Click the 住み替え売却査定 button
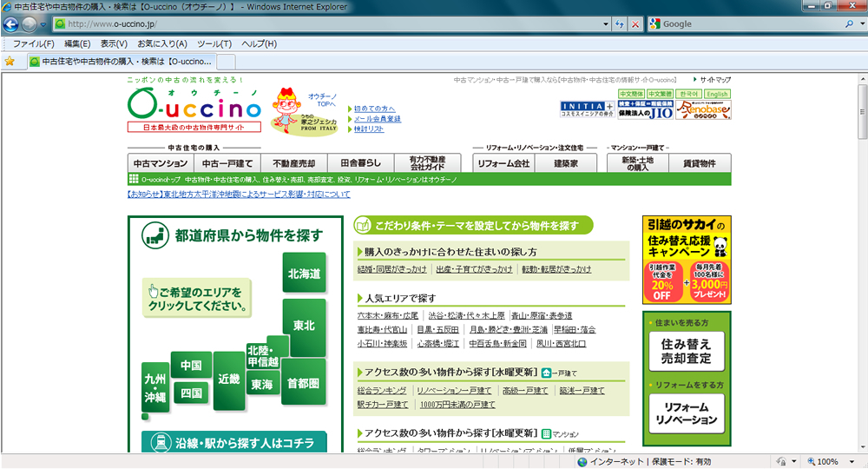Screen dimensions: 868x469 (x=687, y=351)
